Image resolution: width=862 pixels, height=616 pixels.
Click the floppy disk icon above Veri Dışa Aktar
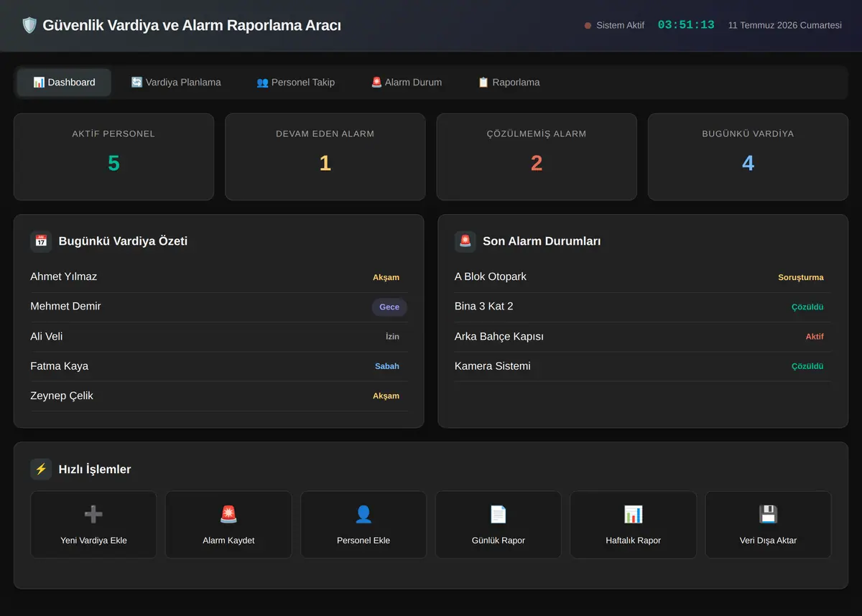[768, 514]
